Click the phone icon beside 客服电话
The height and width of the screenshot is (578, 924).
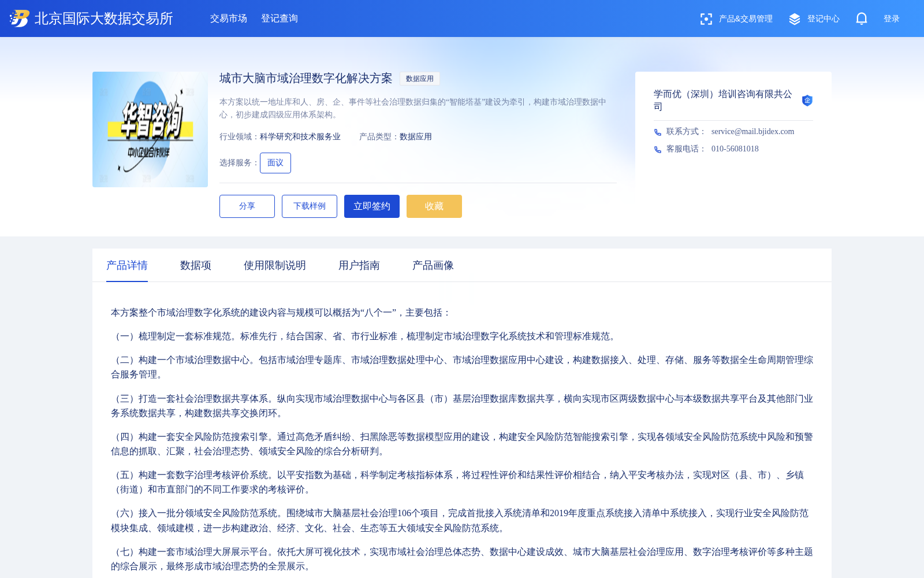pos(658,150)
